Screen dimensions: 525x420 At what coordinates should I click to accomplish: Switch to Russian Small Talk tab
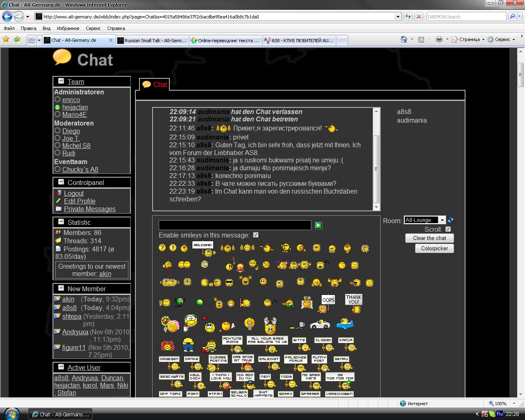(x=153, y=40)
